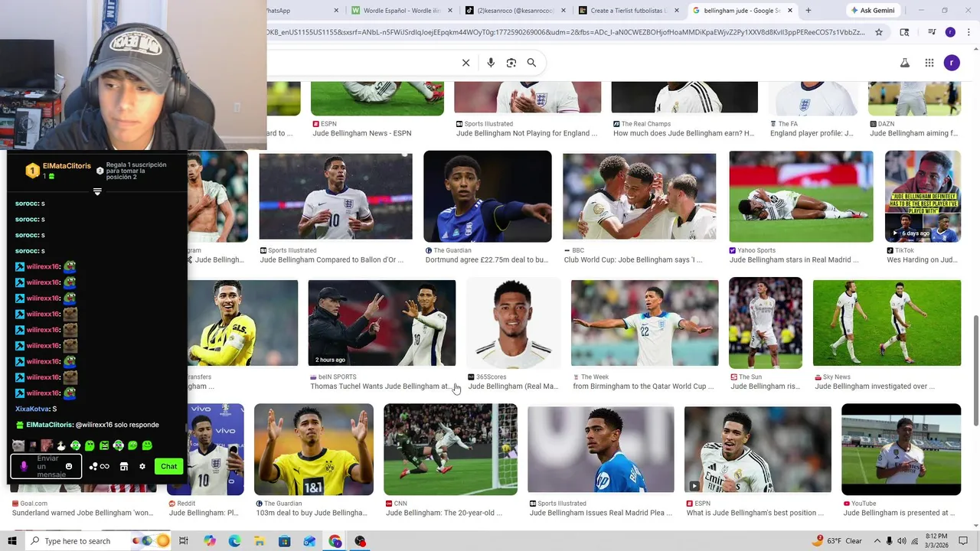Open a new browser tab
The width and height of the screenshot is (980, 551).
pos(808,11)
